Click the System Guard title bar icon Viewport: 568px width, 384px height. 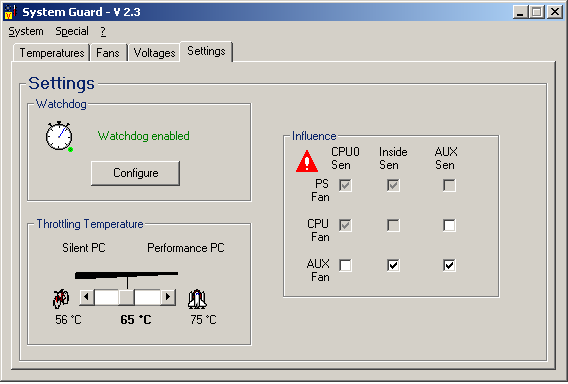coord(10,12)
